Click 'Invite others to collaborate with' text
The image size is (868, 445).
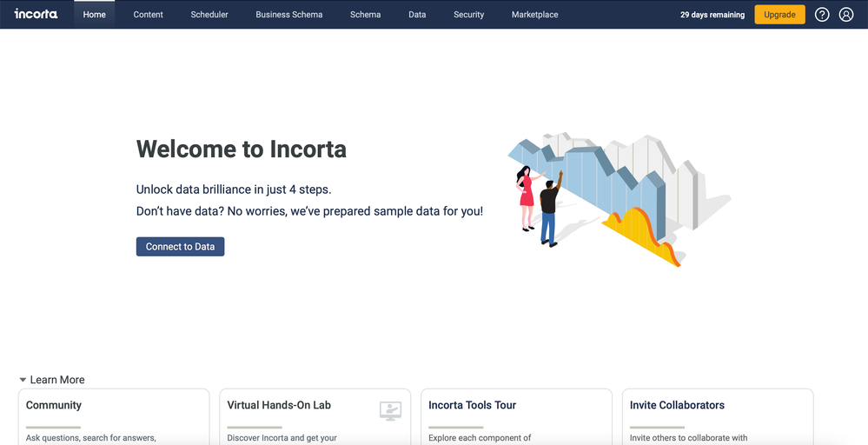(689, 438)
